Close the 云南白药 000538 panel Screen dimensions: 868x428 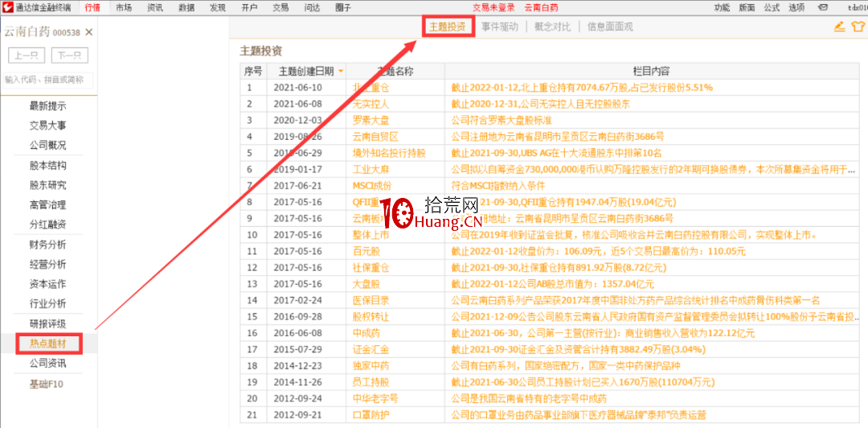pyautogui.click(x=89, y=32)
